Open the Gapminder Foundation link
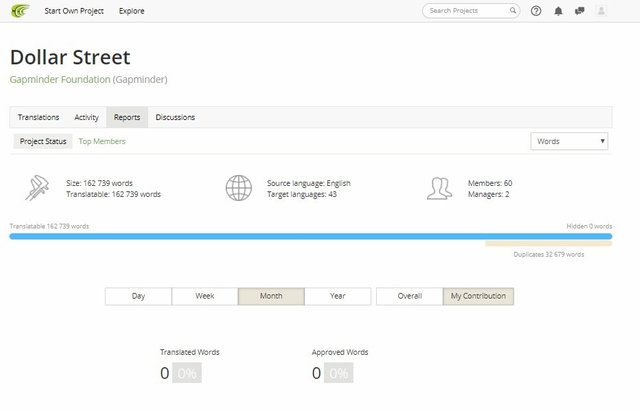 click(x=60, y=79)
